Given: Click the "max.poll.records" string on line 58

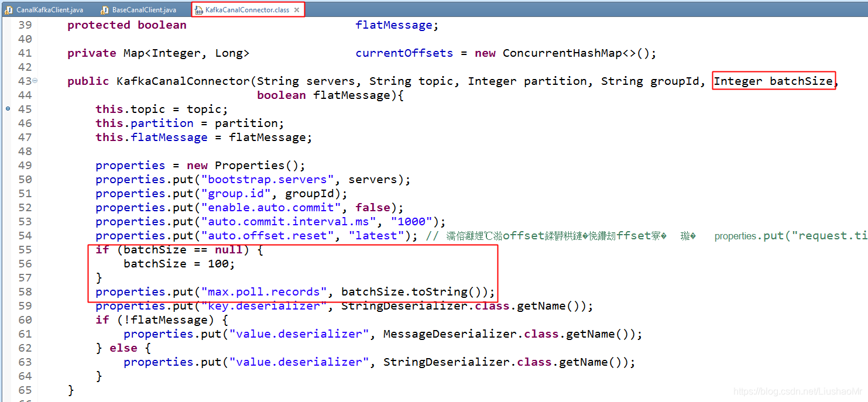Looking at the screenshot, I should [264, 292].
